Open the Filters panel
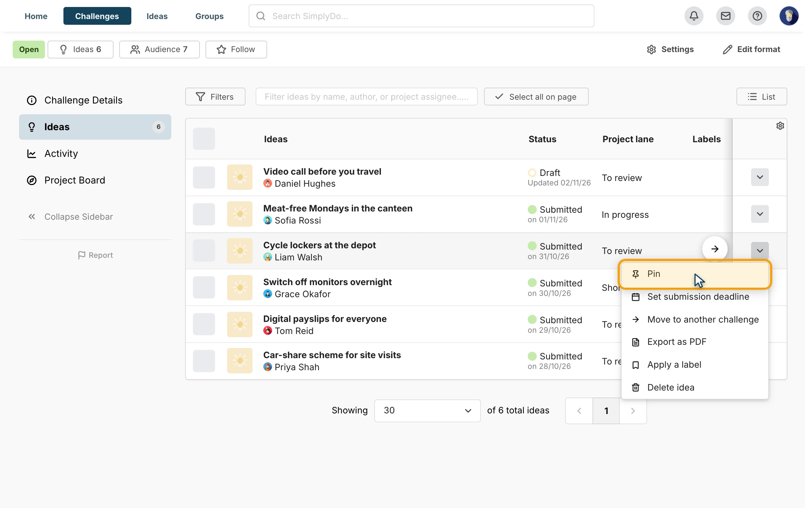Screen dimensions: 812x508 tap(215, 97)
